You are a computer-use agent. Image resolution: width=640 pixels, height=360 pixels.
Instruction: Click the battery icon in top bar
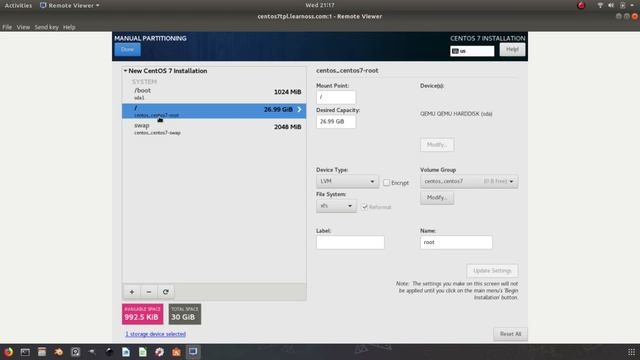pyautogui.click(x=622, y=5)
